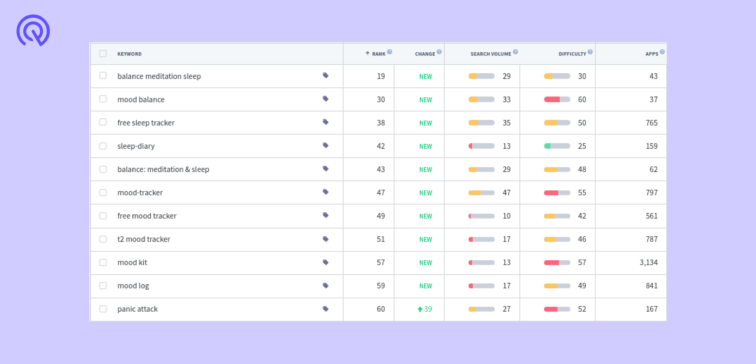The height and width of the screenshot is (364, 756).
Task: Open keyword 'free mood tracker'
Action: pyautogui.click(x=147, y=216)
